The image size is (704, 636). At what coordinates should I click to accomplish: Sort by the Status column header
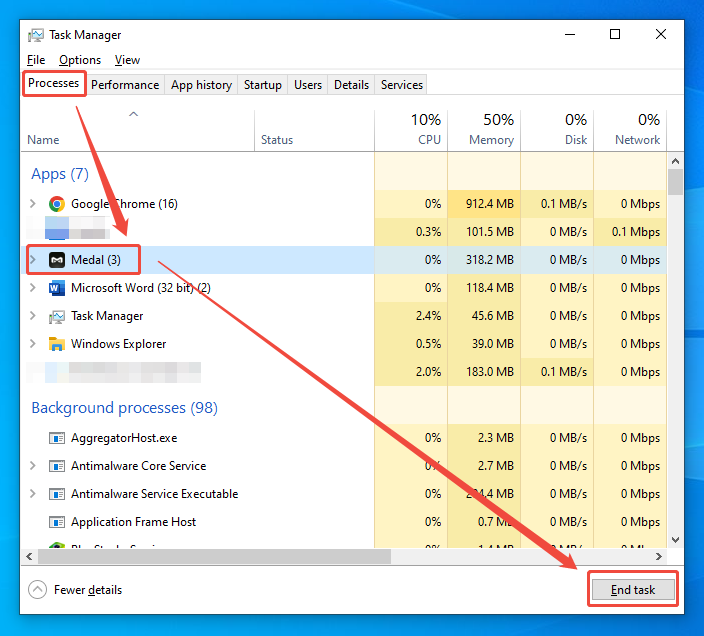point(314,131)
